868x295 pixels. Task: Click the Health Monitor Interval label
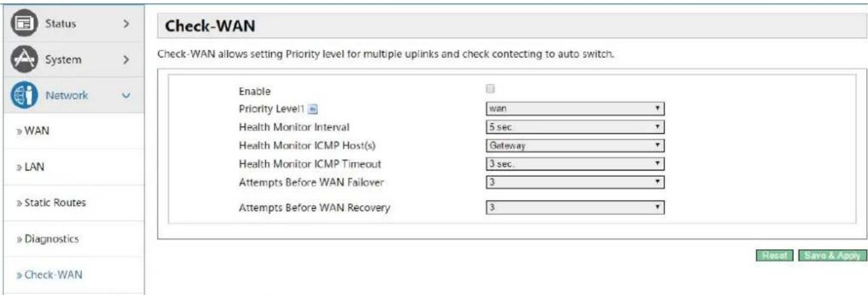294,127
